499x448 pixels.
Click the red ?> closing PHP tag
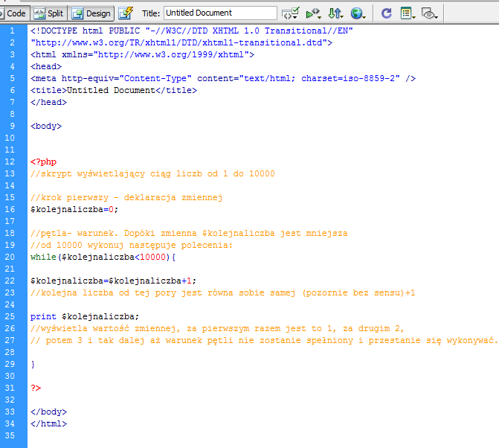36,388
